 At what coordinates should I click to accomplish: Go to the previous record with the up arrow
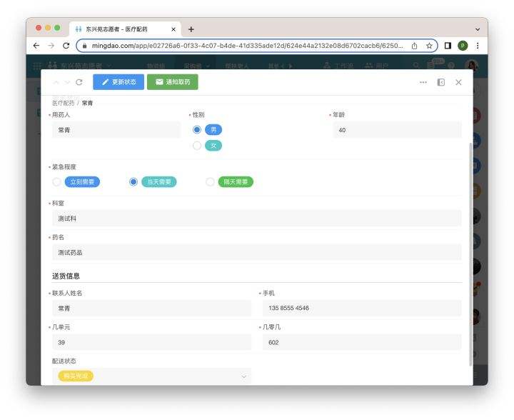[56, 82]
